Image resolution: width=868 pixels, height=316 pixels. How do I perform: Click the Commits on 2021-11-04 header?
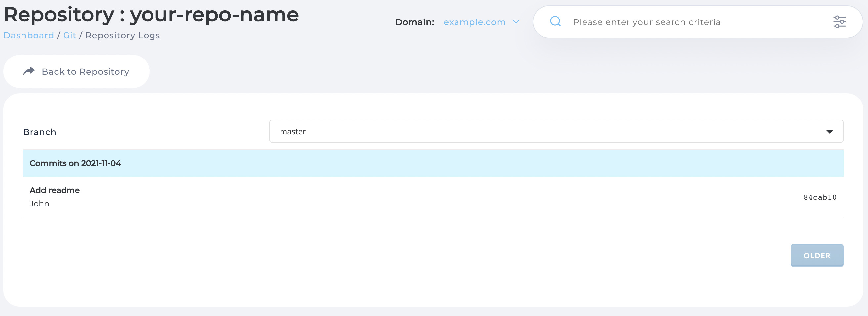click(x=75, y=163)
